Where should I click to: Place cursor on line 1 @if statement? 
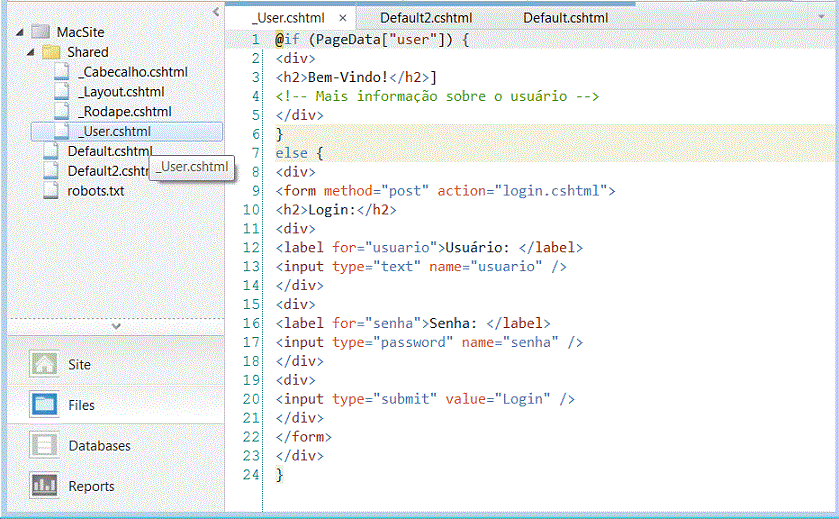click(372, 40)
